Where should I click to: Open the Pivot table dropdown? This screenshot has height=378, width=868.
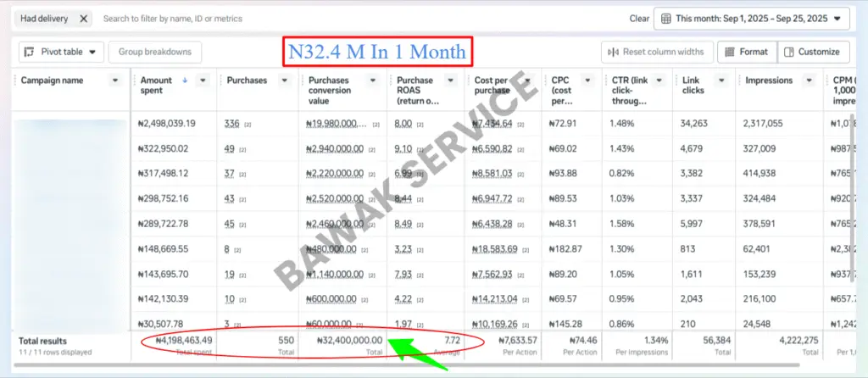(61, 52)
